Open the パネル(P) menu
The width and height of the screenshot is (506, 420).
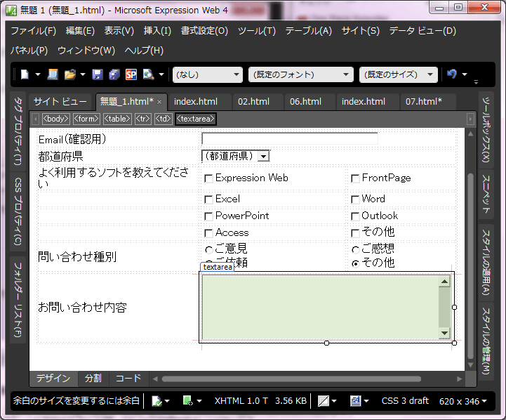pos(29,51)
